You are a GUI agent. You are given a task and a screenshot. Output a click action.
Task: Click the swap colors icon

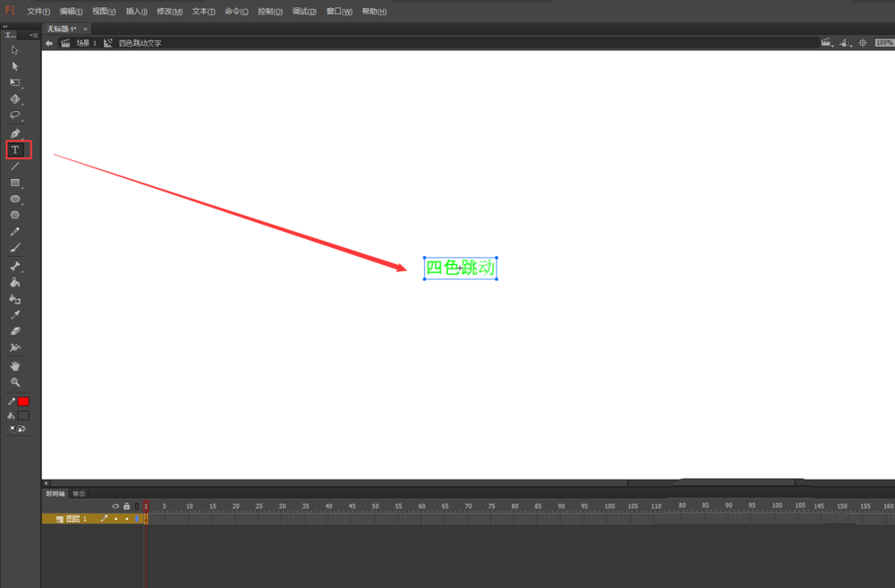22,429
